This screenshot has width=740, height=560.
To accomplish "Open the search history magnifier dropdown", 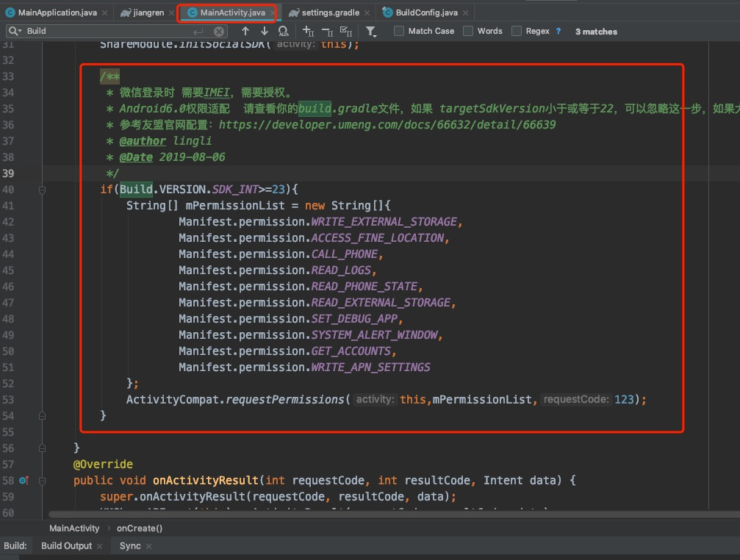I will pyautogui.click(x=15, y=31).
